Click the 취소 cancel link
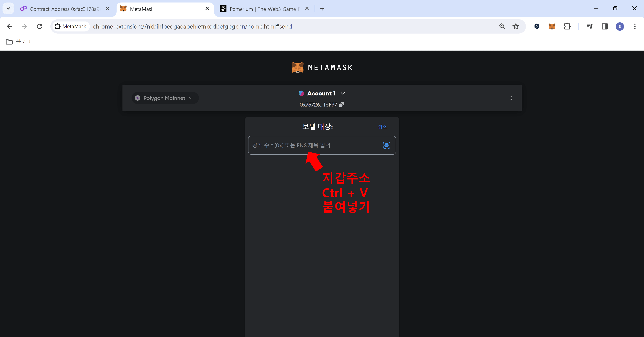Screen dimensions: 644x337 pos(382,127)
